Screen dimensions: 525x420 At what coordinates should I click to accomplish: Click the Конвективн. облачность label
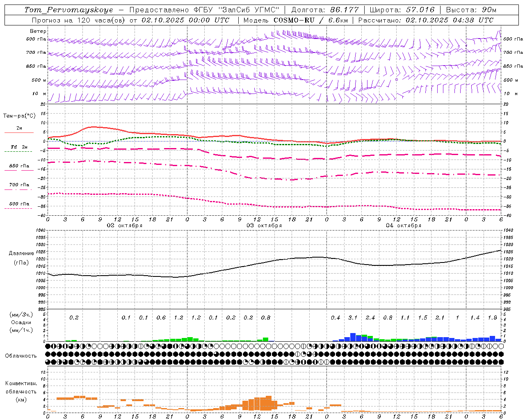click(x=21, y=388)
